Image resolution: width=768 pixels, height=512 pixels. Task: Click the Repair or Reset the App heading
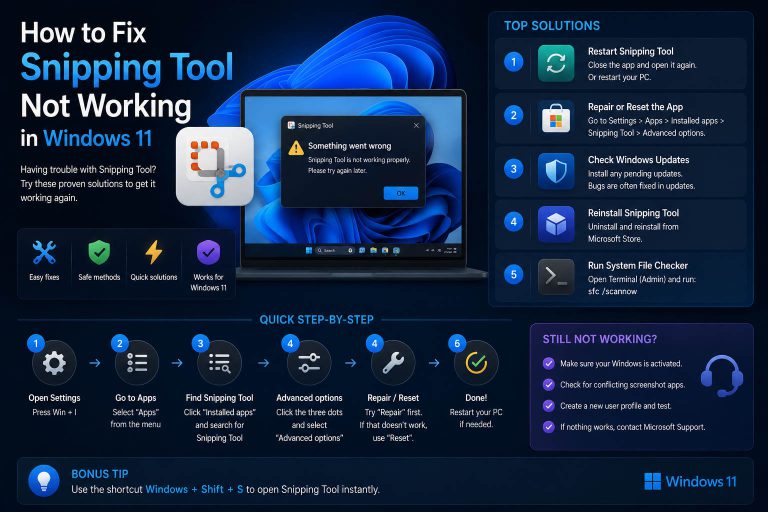[x=635, y=107]
